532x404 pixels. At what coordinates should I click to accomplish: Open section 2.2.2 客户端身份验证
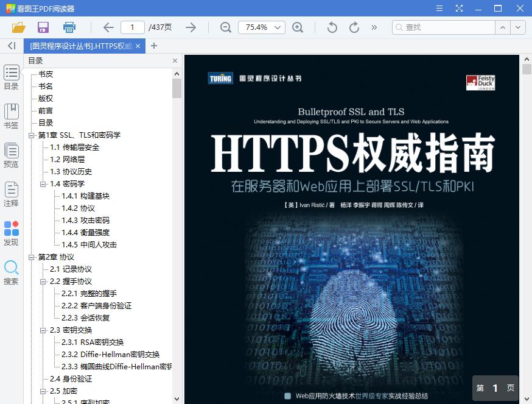pos(96,306)
